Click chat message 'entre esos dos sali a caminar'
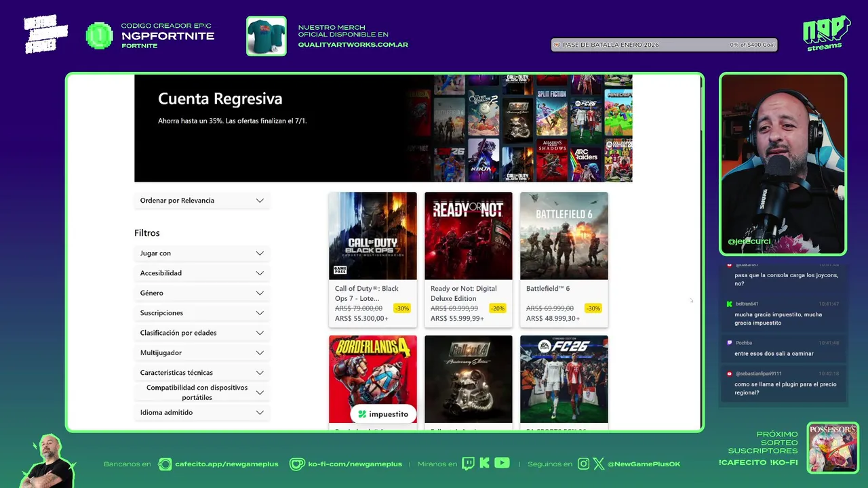The width and height of the screenshot is (868, 488). 774,354
